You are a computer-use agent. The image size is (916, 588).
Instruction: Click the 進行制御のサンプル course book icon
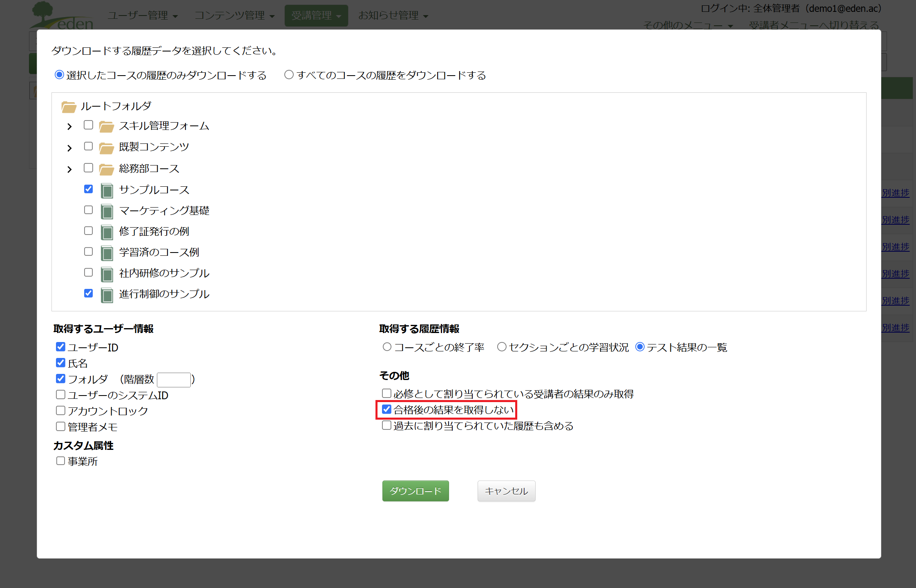click(107, 295)
